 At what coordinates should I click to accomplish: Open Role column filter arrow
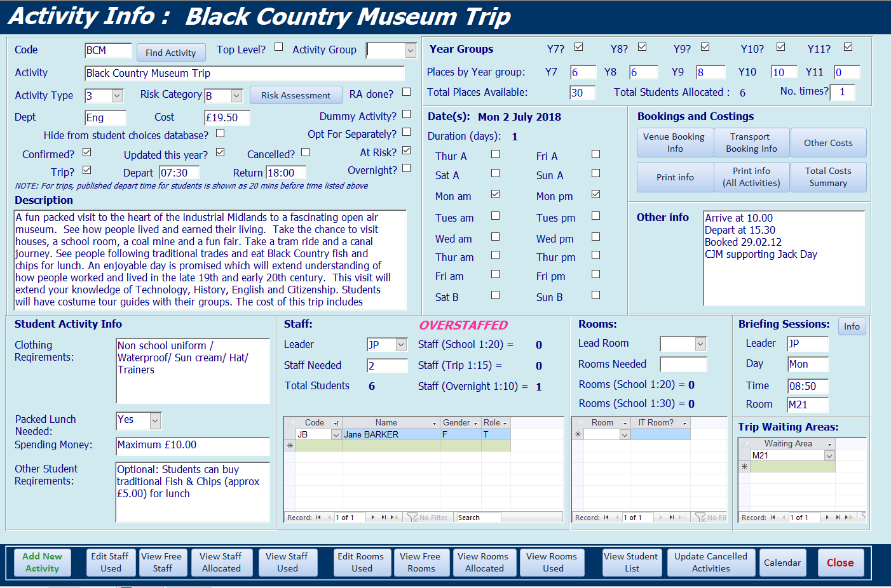click(505, 423)
